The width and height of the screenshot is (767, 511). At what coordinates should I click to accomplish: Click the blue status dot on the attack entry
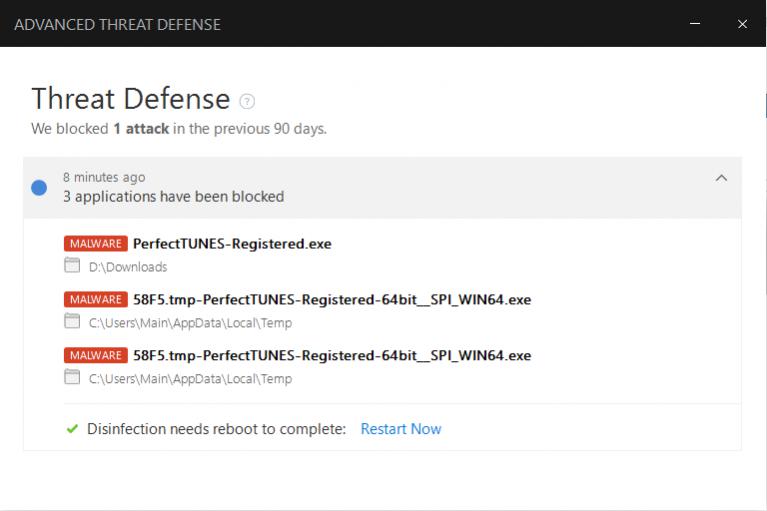pos(39,187)
